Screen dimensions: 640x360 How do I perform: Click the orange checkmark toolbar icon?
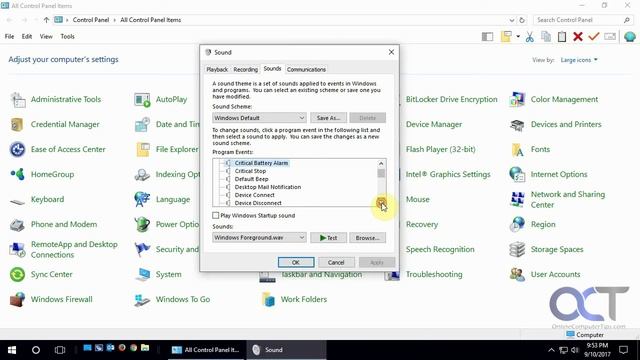(x=593, y=37)
